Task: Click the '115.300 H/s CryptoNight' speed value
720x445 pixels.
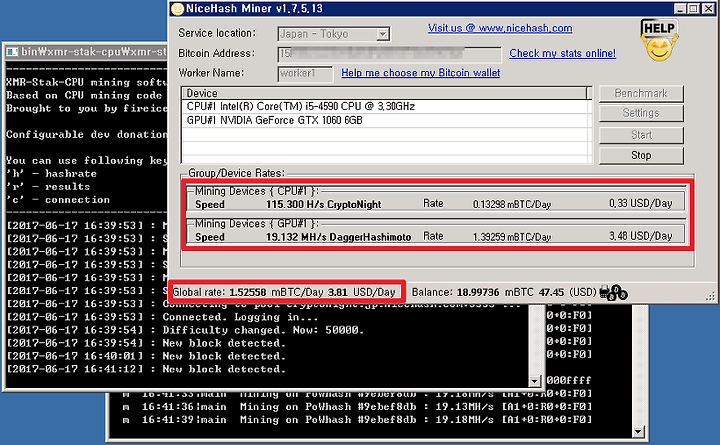Action: pyautogui.click(x=324, y=204)
